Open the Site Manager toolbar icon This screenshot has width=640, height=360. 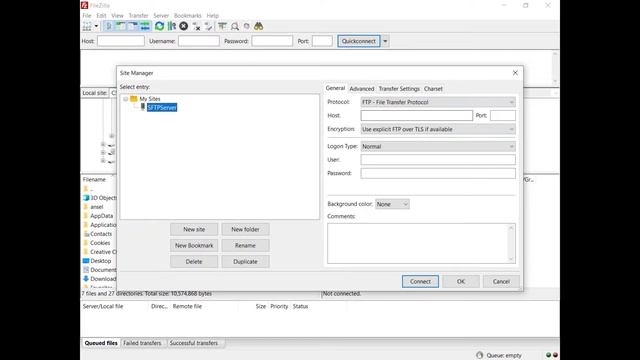click(87, 26)
